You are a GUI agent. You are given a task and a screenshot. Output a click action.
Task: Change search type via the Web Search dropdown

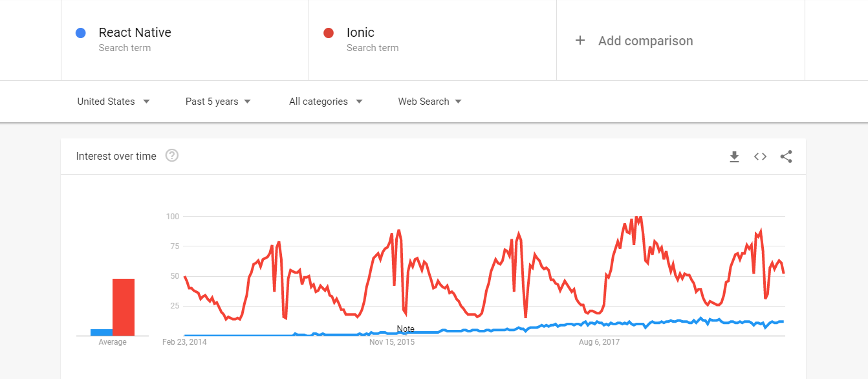click(x=429, y=102)
